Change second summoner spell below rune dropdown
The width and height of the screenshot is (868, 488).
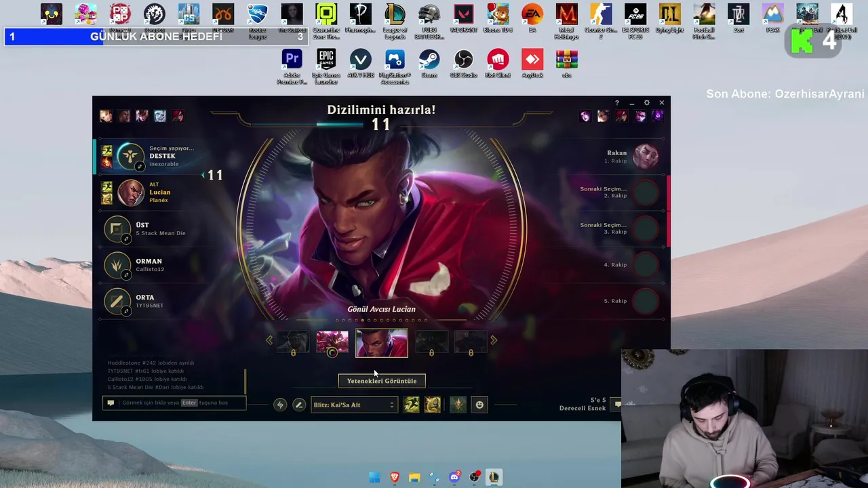click(433, 405)
